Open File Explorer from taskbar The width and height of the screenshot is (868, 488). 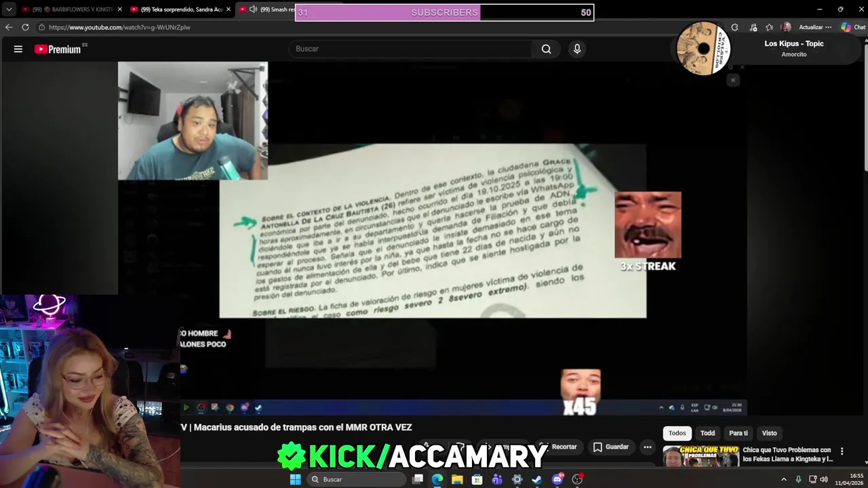pos(457,479)
